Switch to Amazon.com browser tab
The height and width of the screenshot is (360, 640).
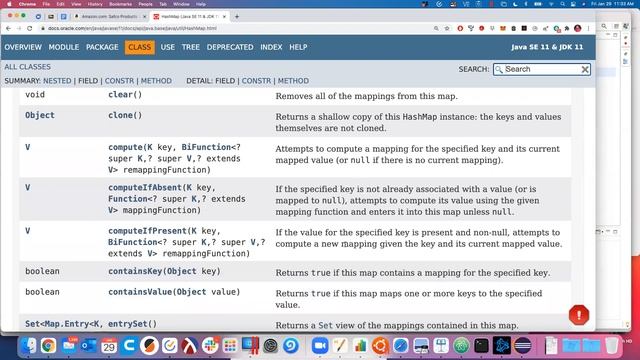[109, 17]
